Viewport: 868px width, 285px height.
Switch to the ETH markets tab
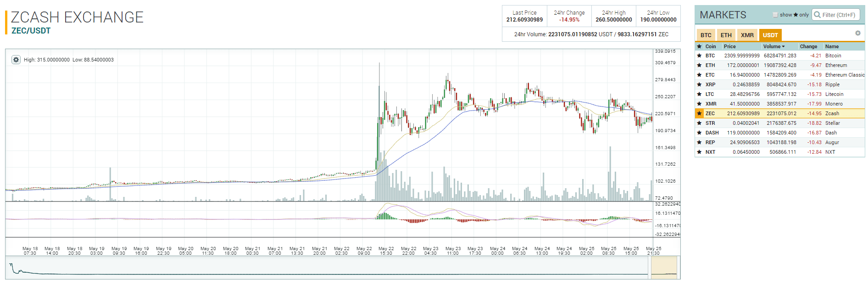click(x=726, y=35)
